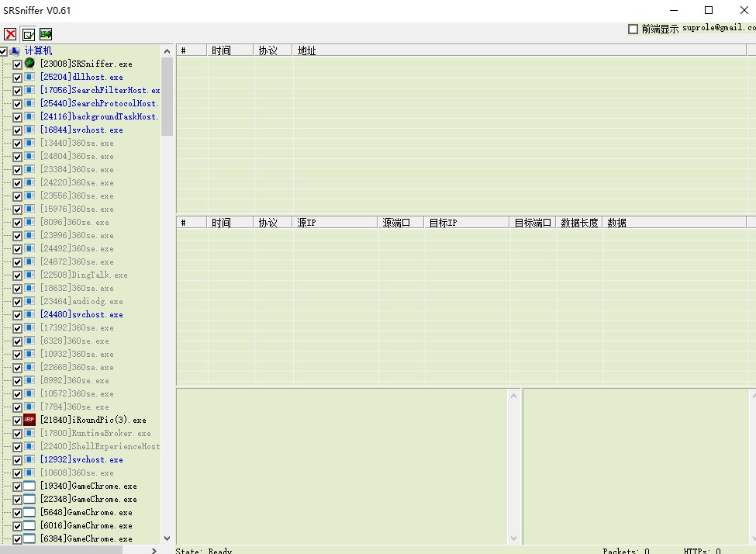The image size is (756, 554).
Task: Uncheck the [21840]iRoundPic(3).exe checkbox
Action: point(17,421)
